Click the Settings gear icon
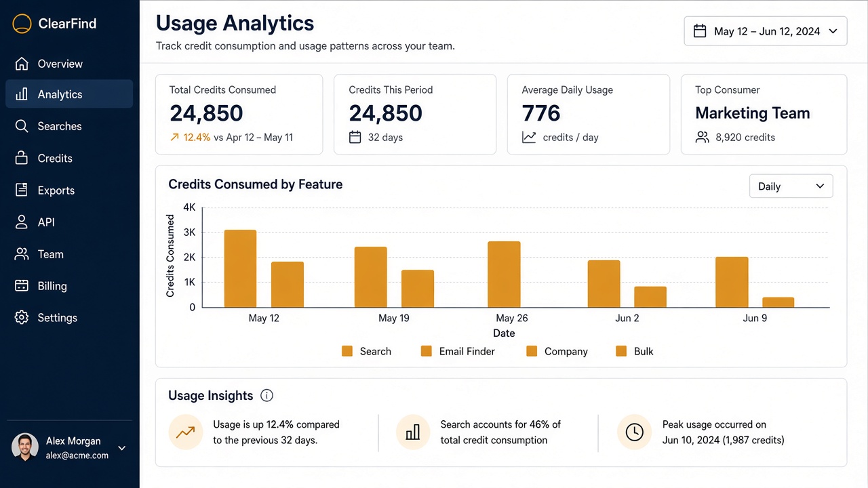The image size is (868, 488). 22,317
